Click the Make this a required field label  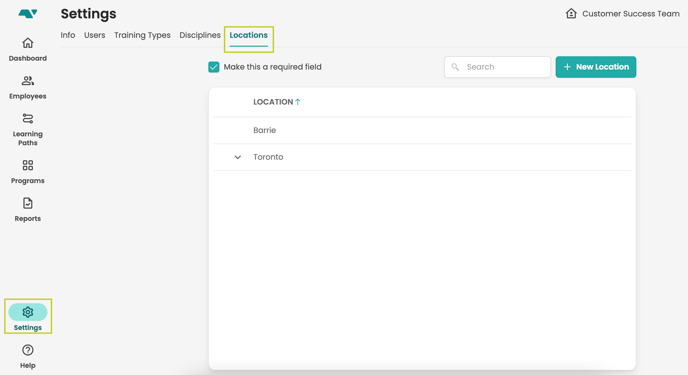click(x=272, y=67)
